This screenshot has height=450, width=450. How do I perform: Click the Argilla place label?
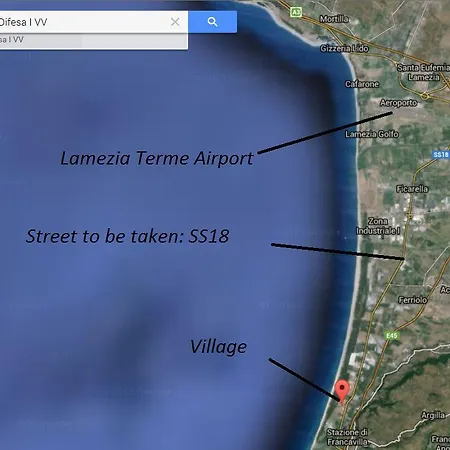click(x=433, y=415)
